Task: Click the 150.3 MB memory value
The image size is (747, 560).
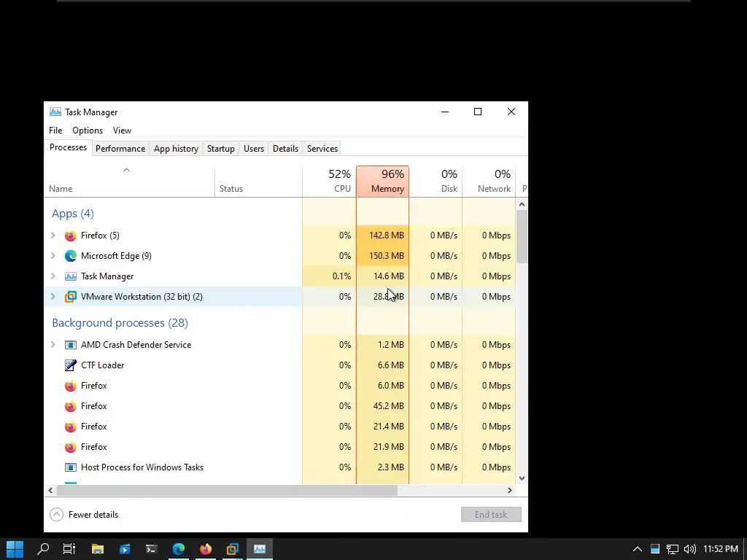Action: click(387, 256)
